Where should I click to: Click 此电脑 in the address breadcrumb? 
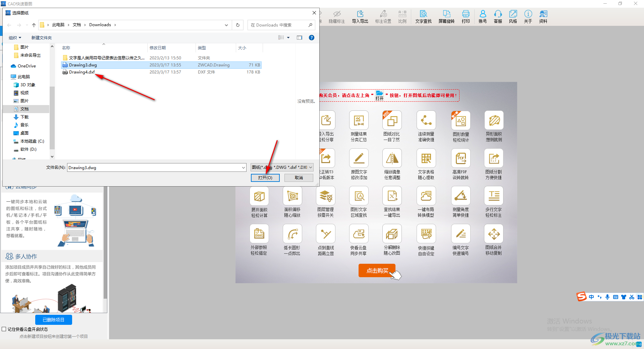[x=58, y=25]
